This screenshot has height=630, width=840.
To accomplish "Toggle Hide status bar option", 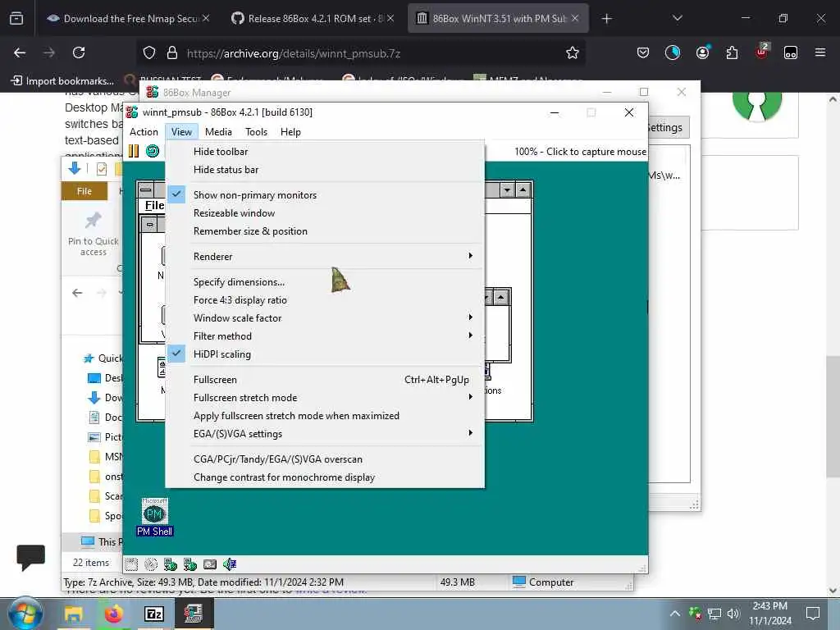I will click(325, 170).
